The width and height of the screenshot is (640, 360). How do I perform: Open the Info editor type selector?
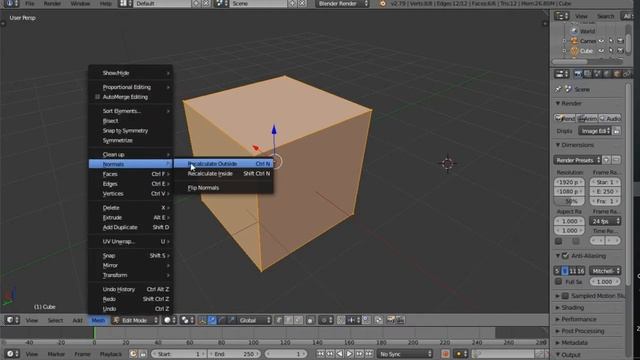(x=11, y=3)
